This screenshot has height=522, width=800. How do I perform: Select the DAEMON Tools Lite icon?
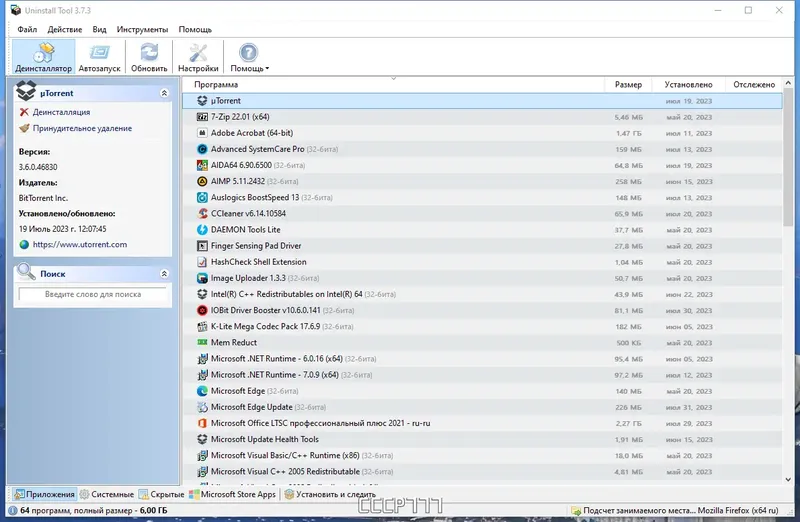[202, 230]
